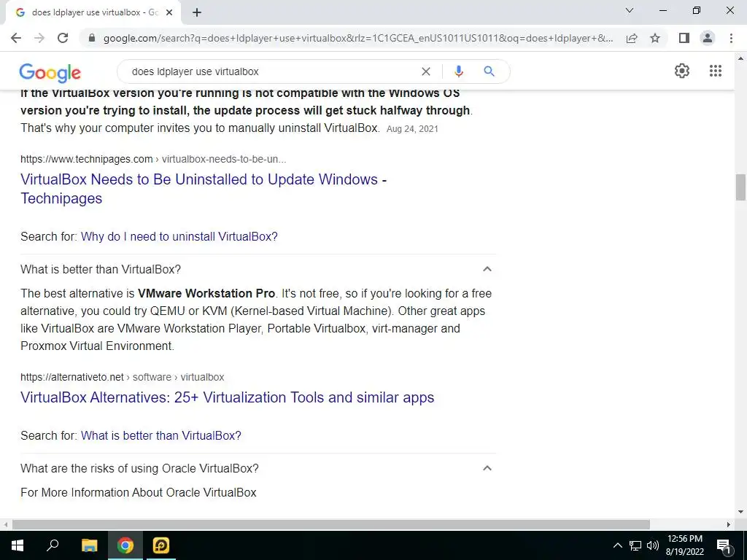Go back to the previous page
This screenshot has height=560, width=747.
click(16, 38)
